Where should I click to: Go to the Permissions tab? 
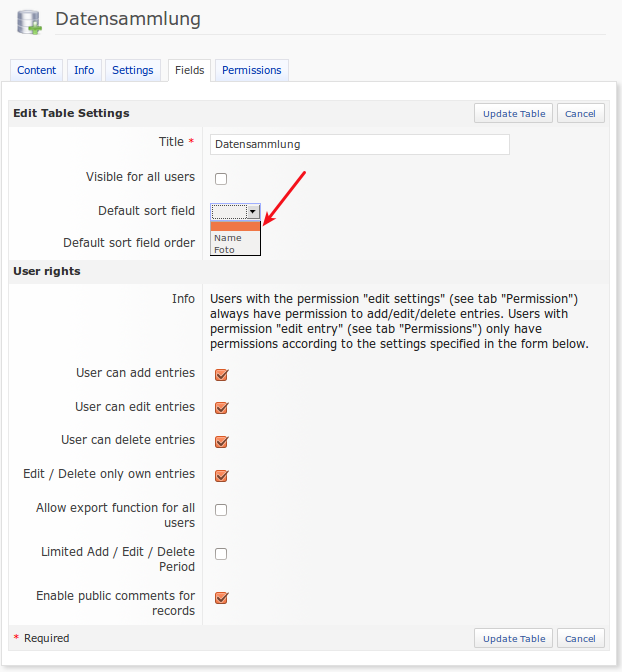(x=252, y=70)
